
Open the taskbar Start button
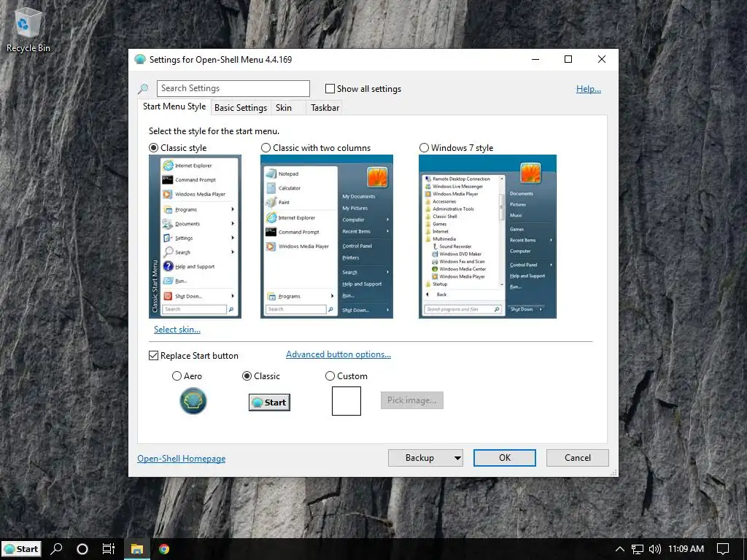pos(21,549)
